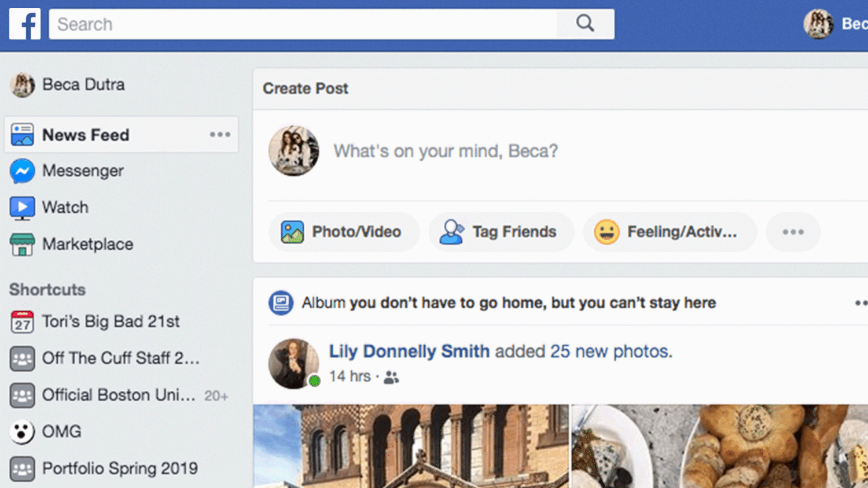Image resolution: width=868 pixels, height=488 pixels.
Task: Open Portfolio Spring 2019 shortcut
Action: point(120,468)
